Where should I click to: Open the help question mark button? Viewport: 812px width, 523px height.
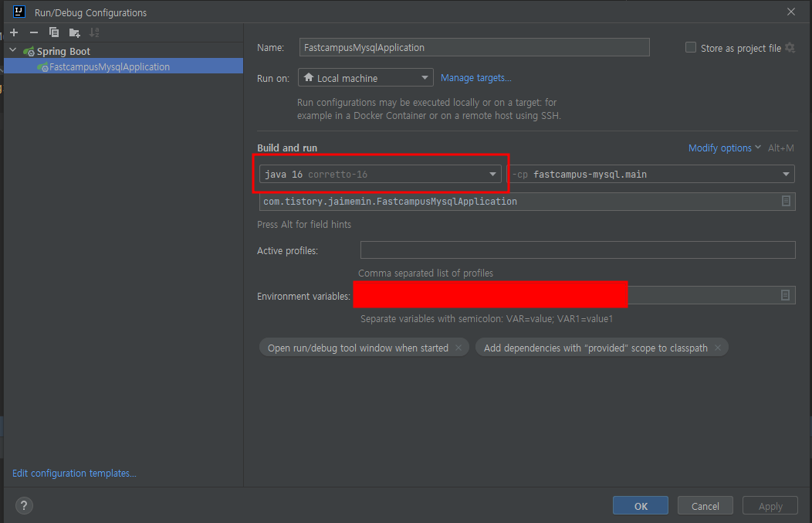pos(24,505)
